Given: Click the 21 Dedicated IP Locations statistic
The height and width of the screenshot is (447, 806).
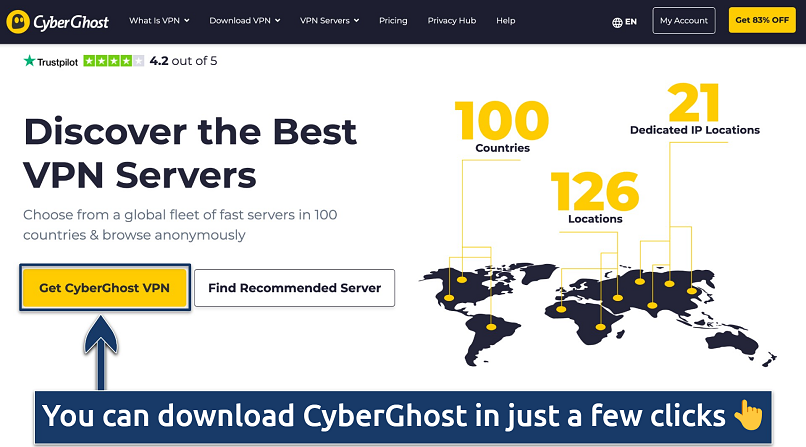Looking at the screenshot, I should (x=694, y=110).
